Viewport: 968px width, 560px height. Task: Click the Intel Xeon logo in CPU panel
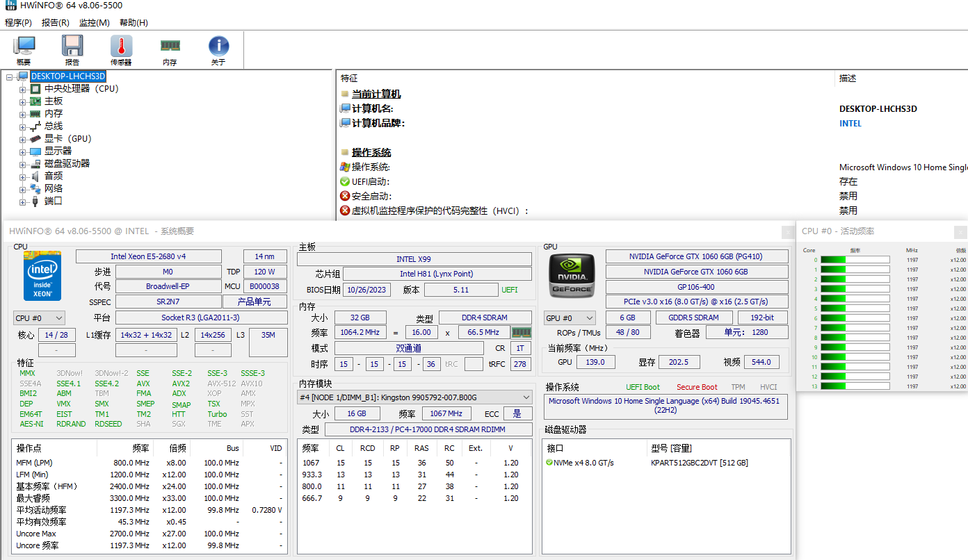click(x=42, y=276)
